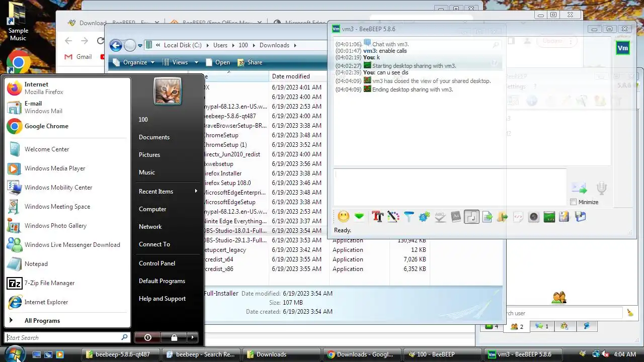Screen dimensions: 644x362
Task: Open Windows Photo Gallery from Start menu
Action: (67, 226)
